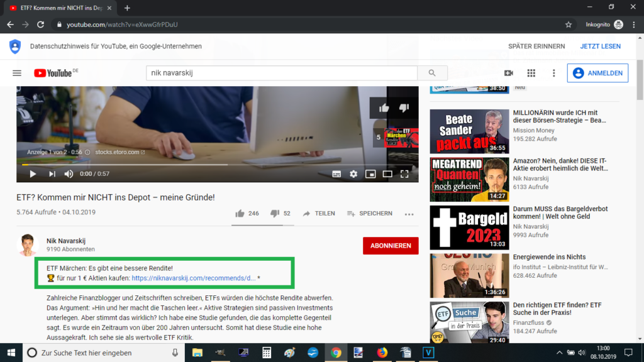Open the Windows notification center
The height and width of the screenshot is (362, 644).
pyautogui.click(x=628, y=353)
